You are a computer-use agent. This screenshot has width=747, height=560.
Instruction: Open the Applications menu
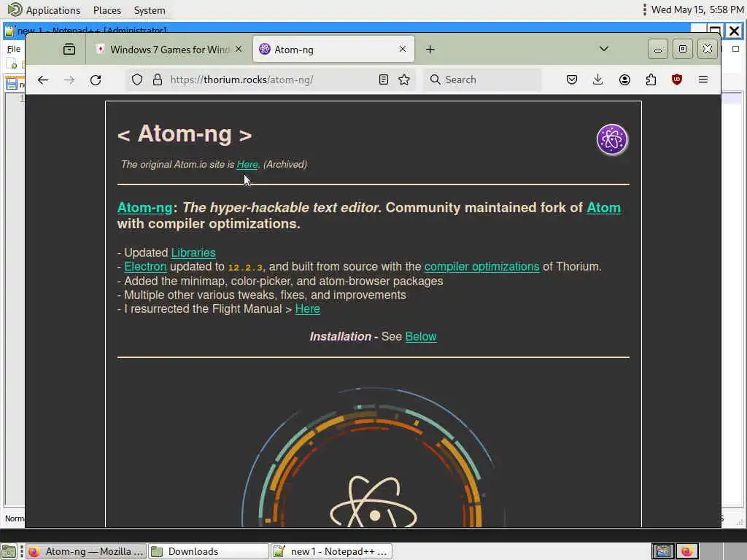(43, 10)
